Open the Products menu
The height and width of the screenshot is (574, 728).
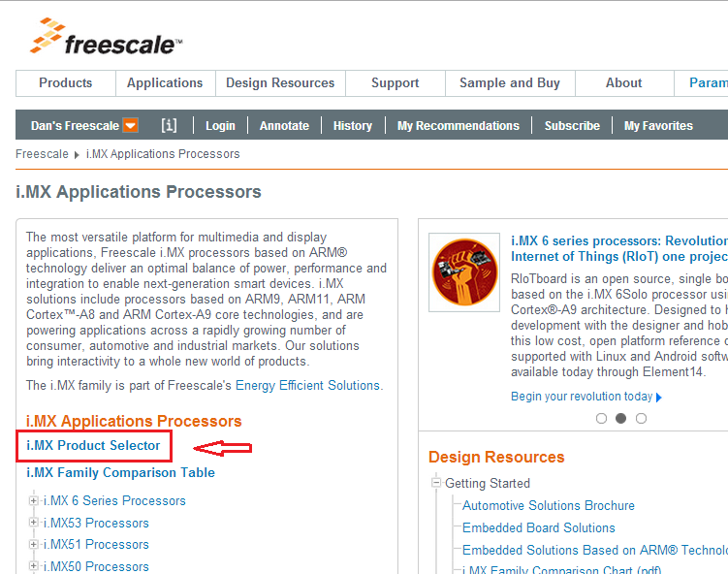(66, 83)
